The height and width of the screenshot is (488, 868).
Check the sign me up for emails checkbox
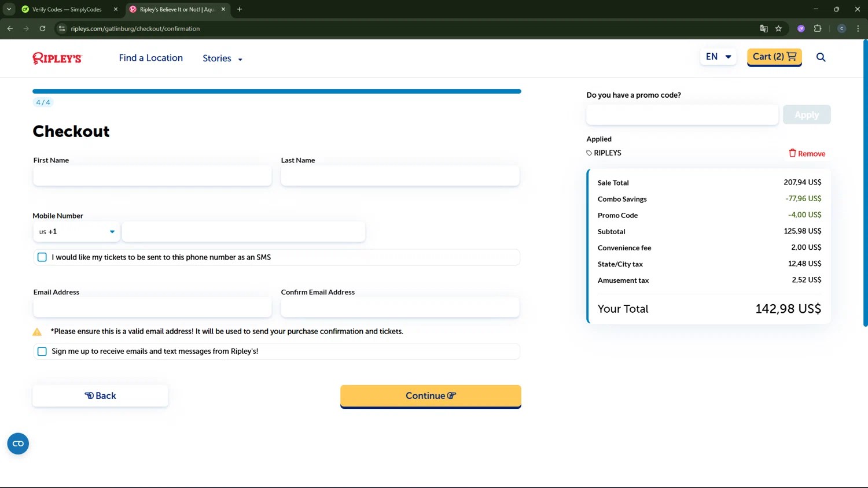point(42,352)
